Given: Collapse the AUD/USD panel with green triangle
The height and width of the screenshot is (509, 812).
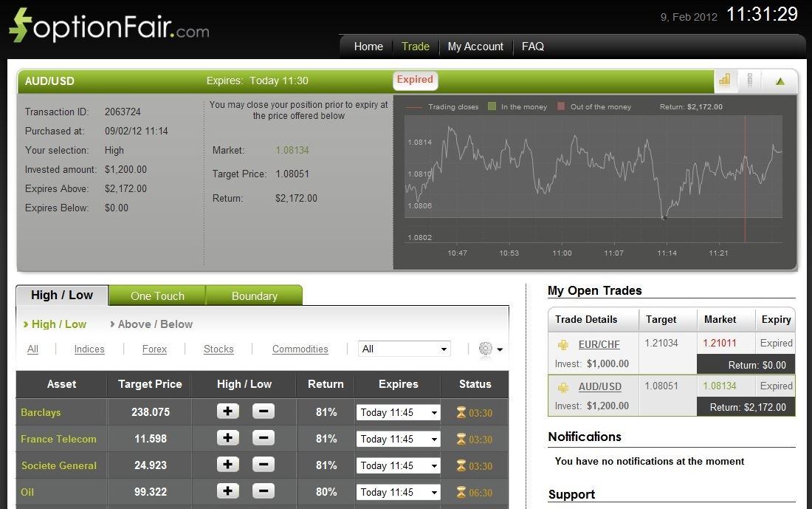Looking at the screenshot, I should pos(780,80).
